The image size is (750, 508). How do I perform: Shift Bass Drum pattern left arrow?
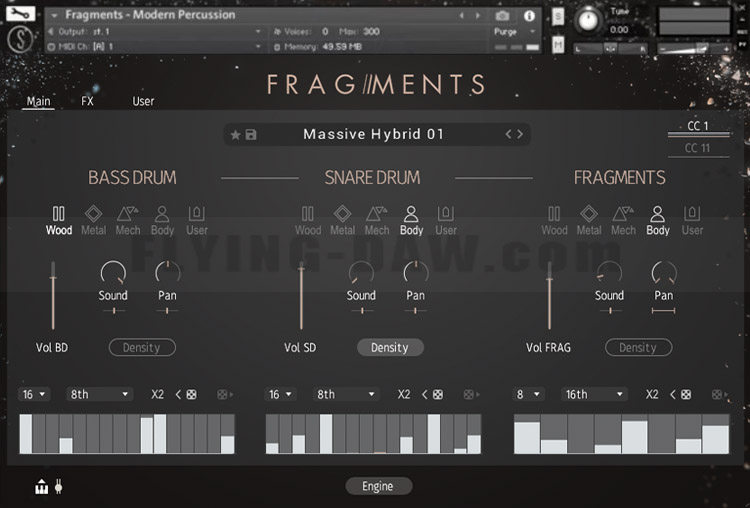[x=178, y=395]
